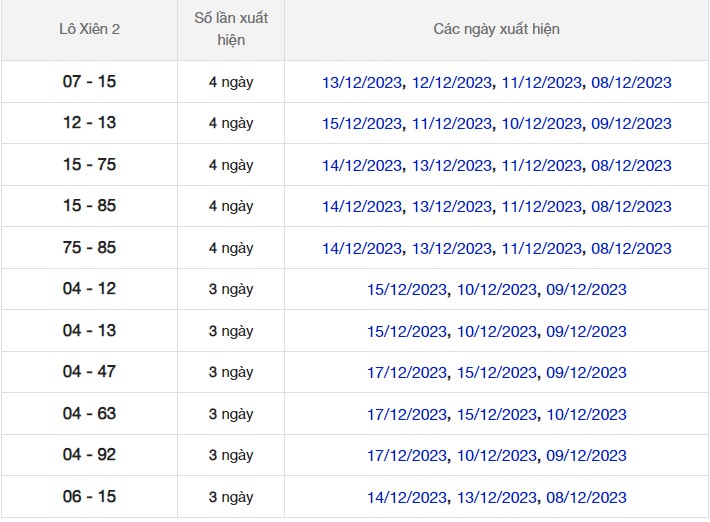710x522 pixels.
Task: Select the 10/12/2023 date in row 12 - 13
Action: (x=542, y=124)
